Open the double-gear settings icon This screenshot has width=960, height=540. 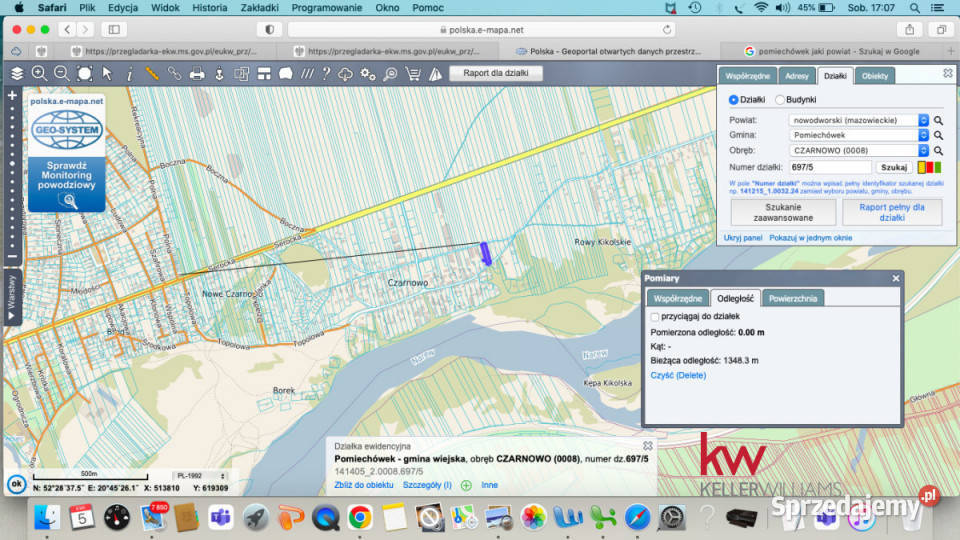(x=368, y=73)
